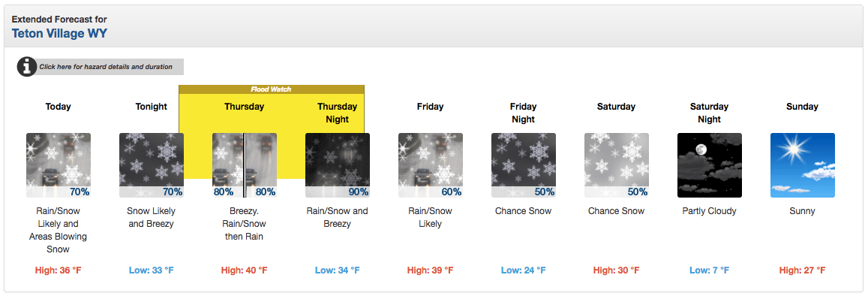Open the Thursday Night rain/snow icon
The height and width of the screenshot is (296, 868).
click(x=337, y=165)
